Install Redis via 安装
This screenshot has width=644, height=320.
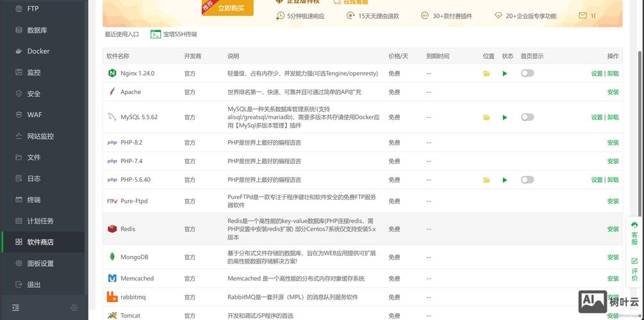click(x=613, y=229)
